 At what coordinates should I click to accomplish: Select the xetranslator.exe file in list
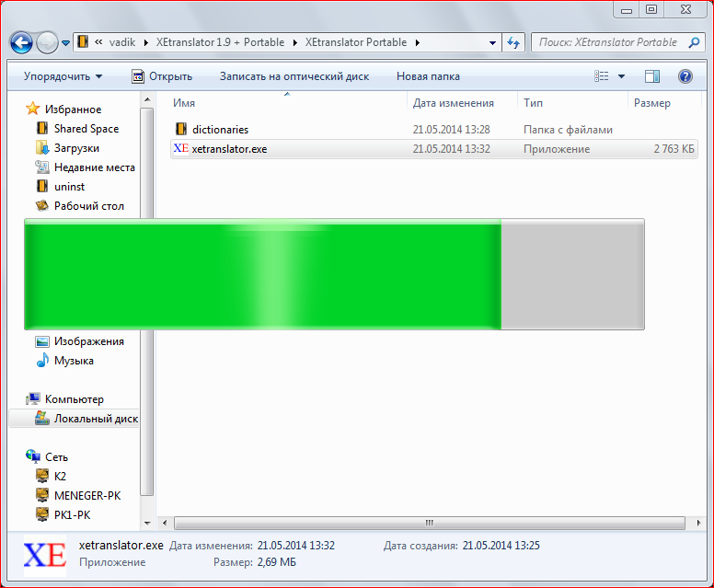coord(229,149)
